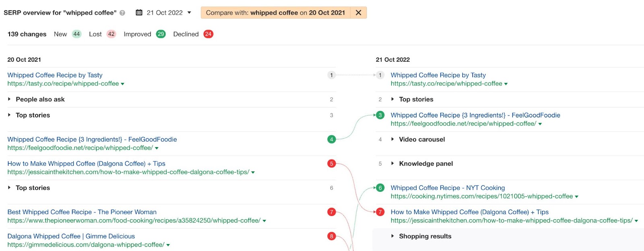644x251 pixels.
Task: Expand Shopping results row
Action: pos(392,236)
